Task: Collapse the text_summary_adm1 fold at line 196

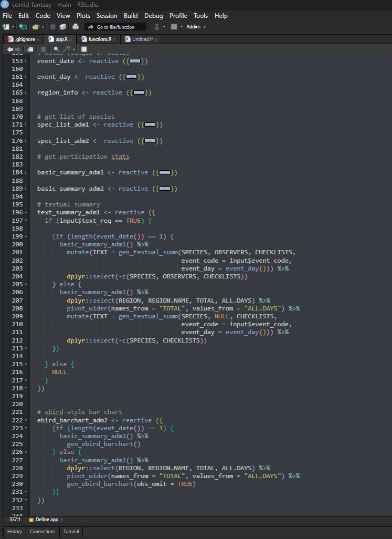Action: (26, 212)
